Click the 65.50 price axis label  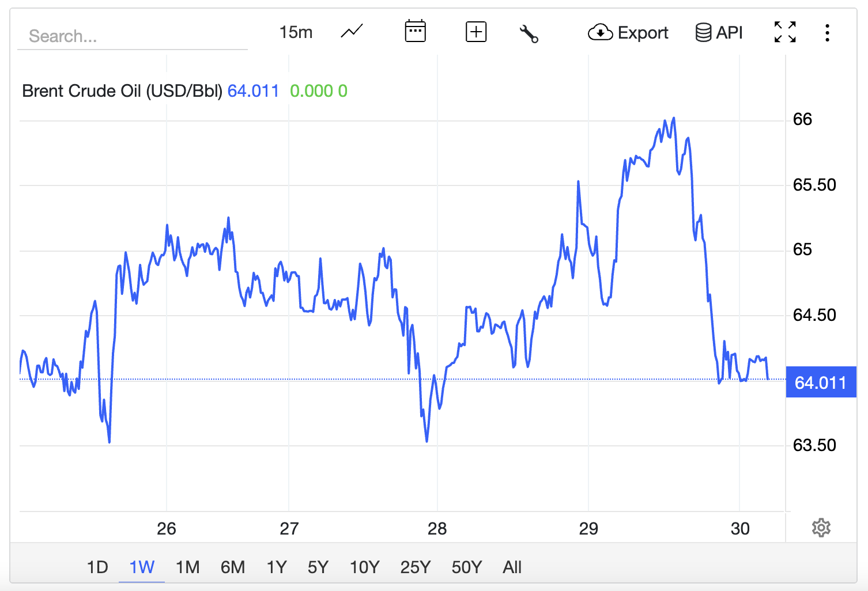click(814, 185)
